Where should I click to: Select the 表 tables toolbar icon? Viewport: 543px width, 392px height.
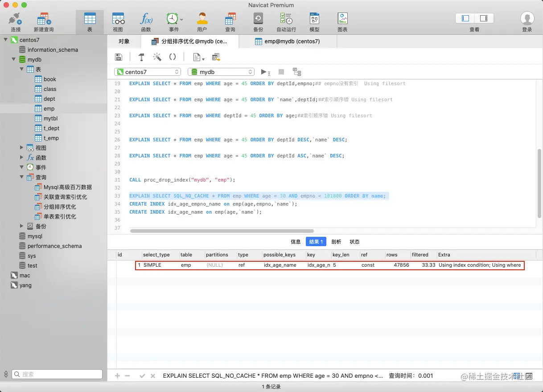click(90, 18)
